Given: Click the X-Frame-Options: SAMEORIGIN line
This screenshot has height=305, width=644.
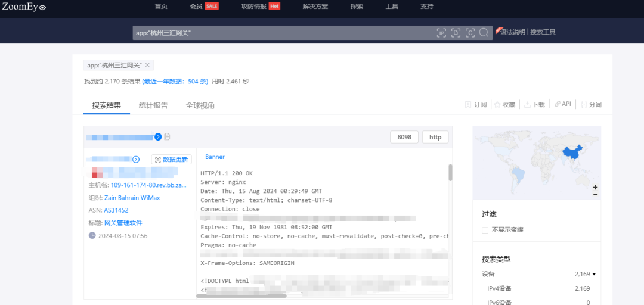Looking at the screenshot, I should tap(247, 263).
